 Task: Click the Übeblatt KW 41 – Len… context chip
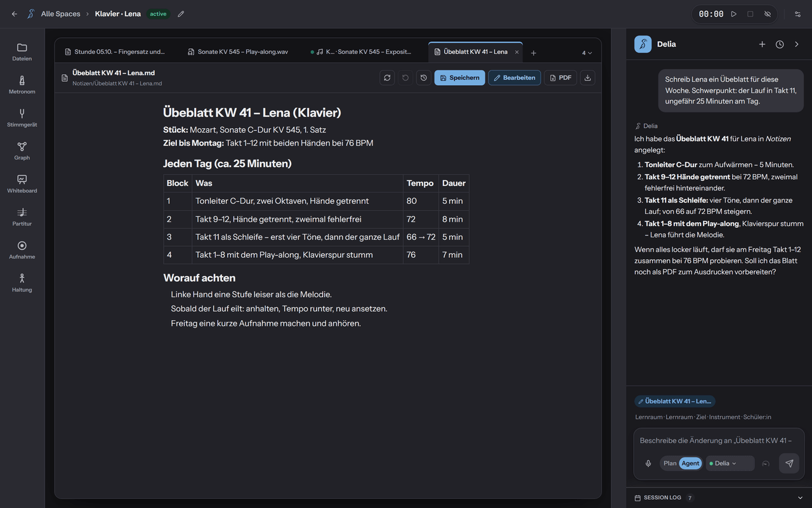675,401
